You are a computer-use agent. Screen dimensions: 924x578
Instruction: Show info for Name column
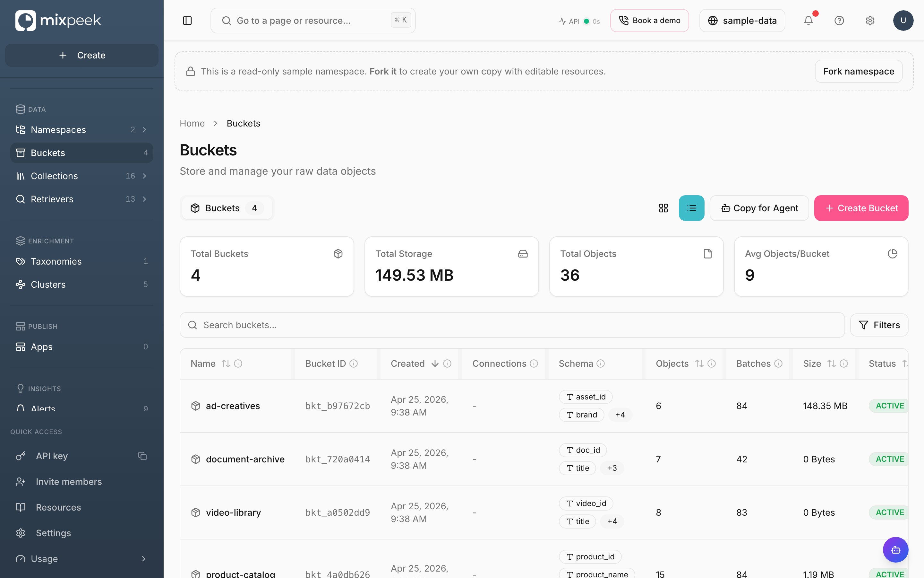click(x=238, y=363)
